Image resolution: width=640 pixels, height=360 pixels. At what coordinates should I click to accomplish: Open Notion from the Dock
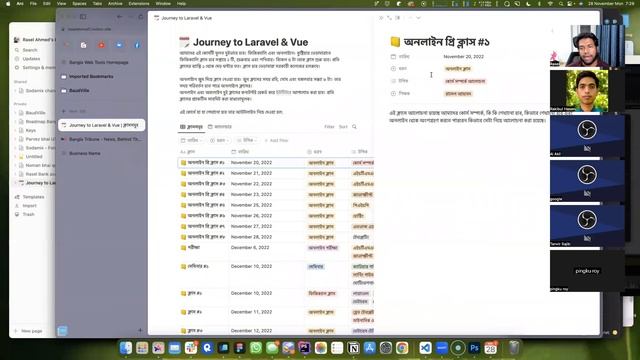coord(353,348)
